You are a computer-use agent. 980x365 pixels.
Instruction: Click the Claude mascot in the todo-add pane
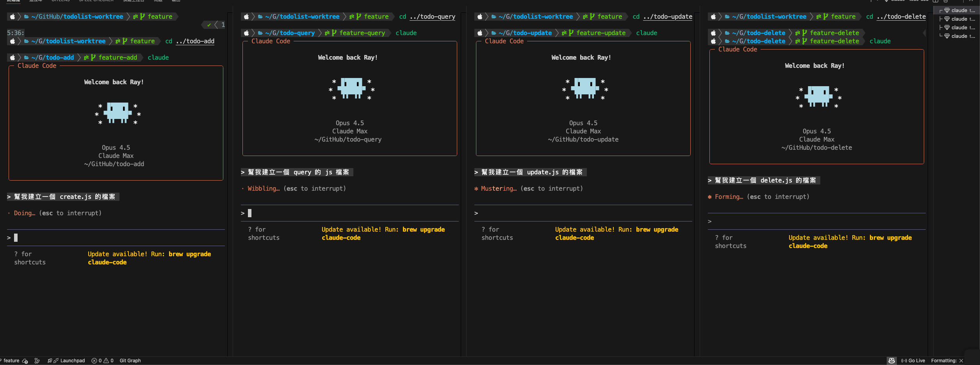pos(118,113)
